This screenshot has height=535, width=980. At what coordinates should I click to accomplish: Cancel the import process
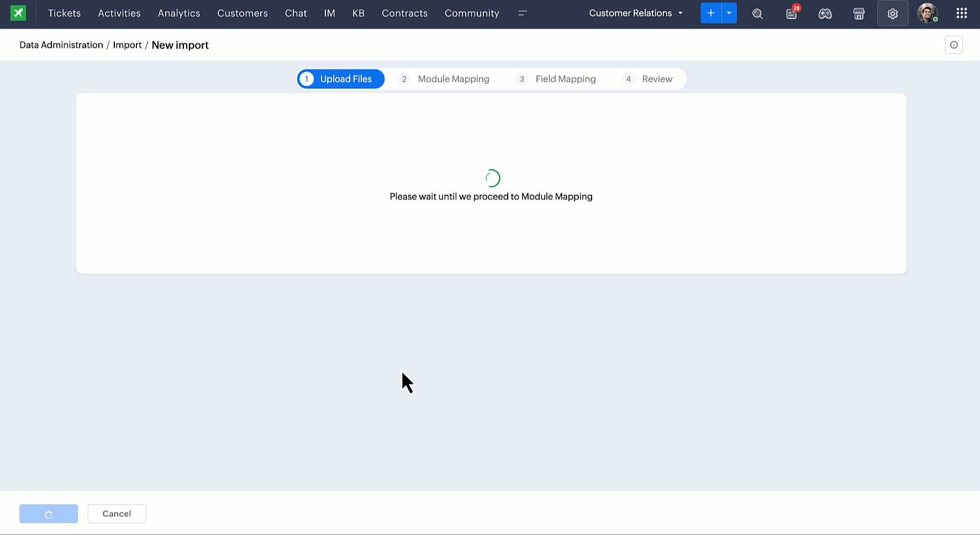click(x=117, y=513)
